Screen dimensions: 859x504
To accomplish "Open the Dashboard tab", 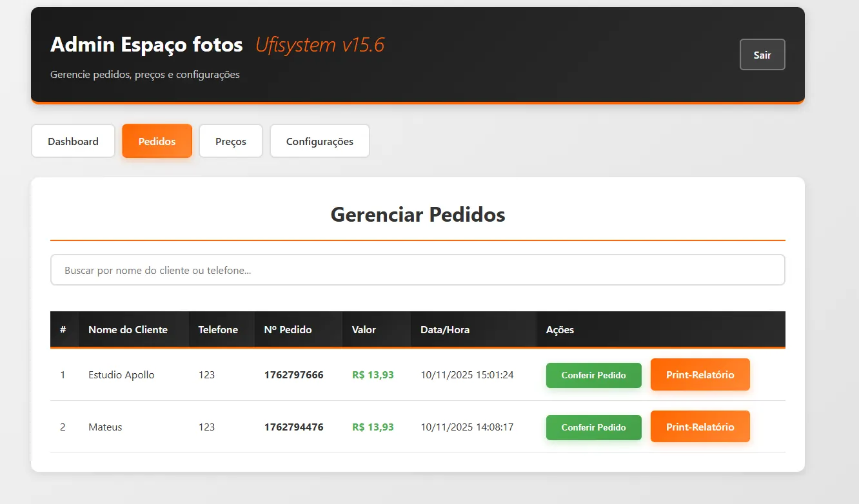I will coord(73,141).
